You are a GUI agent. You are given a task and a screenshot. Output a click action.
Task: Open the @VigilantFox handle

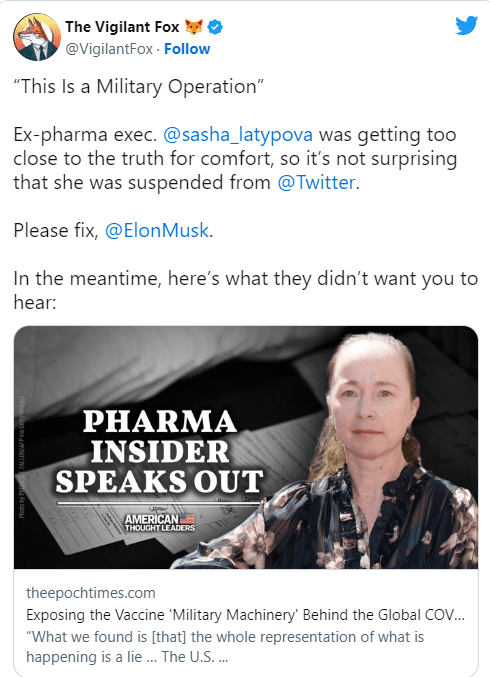point(109,49)
